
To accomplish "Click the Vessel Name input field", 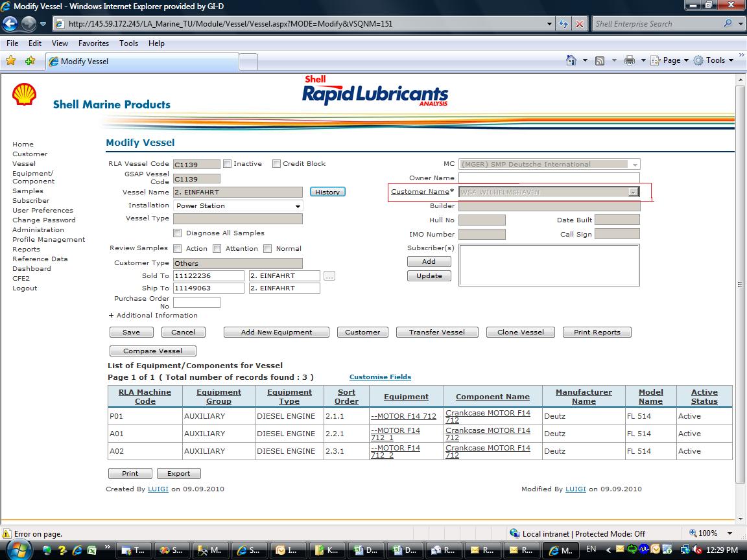I will click(238, 192).
